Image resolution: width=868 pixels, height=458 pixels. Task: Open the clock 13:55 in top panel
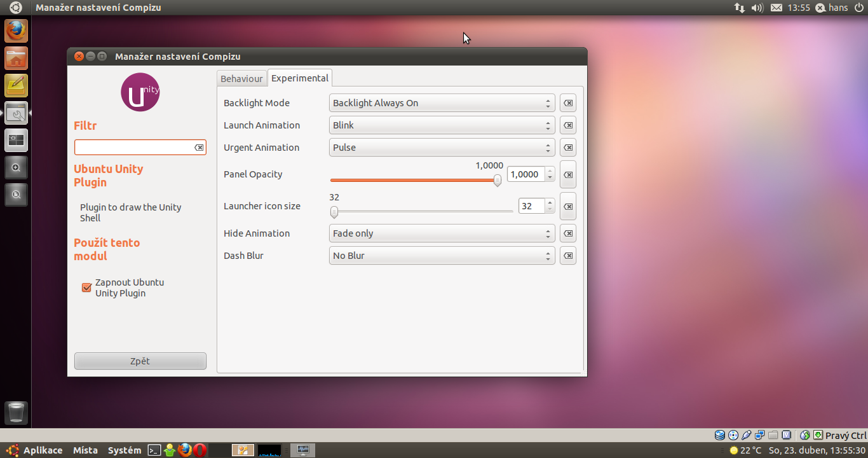[x=799, y=8]
